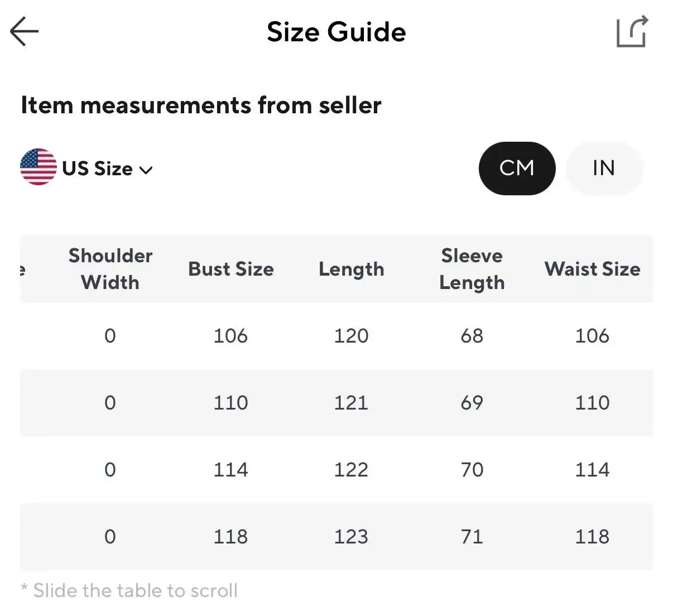The height and width of the screenshot is (616, 673).
Task: Tap the Waist Size column header
Action: pos(592,269)
